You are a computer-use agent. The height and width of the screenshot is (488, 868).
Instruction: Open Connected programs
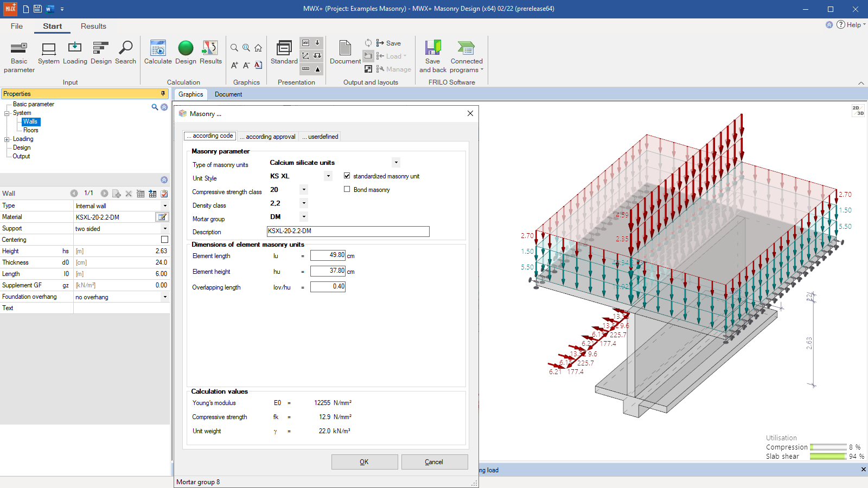pos(467,57)
